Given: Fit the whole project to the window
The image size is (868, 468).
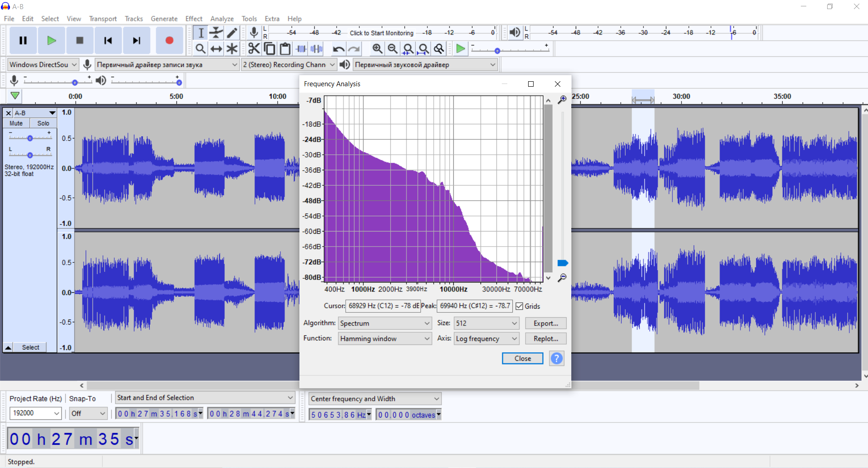Looking at the screenshot, I should click(x=423, y=49).
